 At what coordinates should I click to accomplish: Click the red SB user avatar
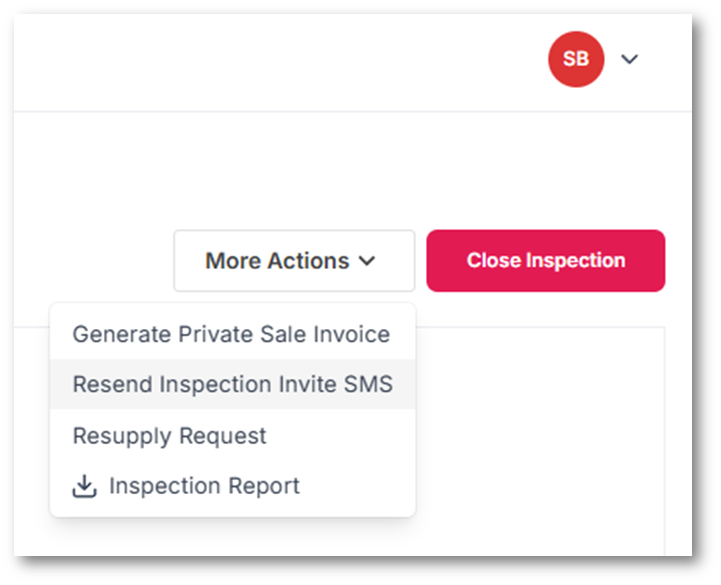pyautogui.click(x=576, y=59)
